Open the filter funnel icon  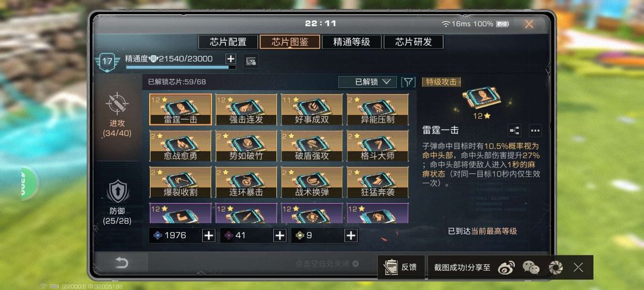point(408,82)
